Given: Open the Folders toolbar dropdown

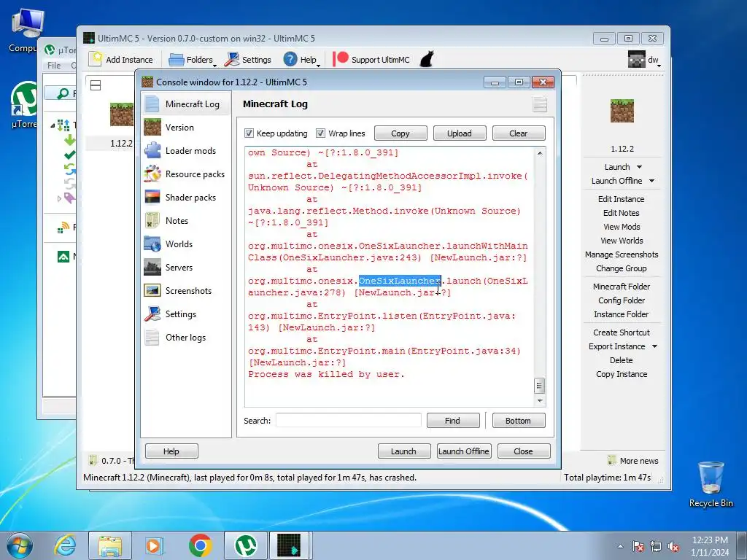Looking at the screenshot, I should click(193, 60).
